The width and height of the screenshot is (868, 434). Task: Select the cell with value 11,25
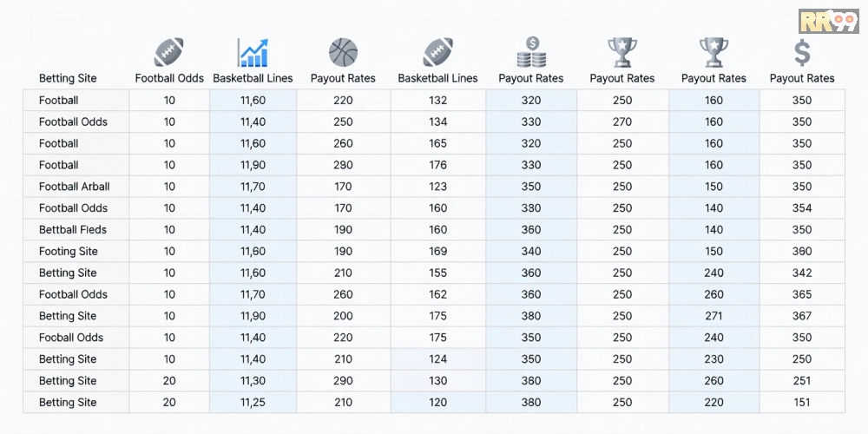point(253,403)
